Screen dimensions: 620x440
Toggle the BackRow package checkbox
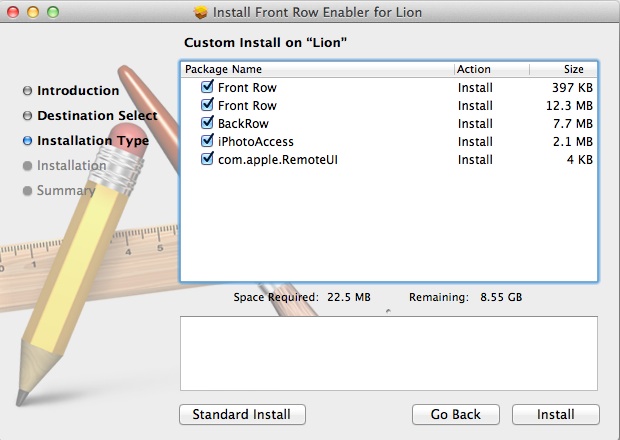(207, 123)
